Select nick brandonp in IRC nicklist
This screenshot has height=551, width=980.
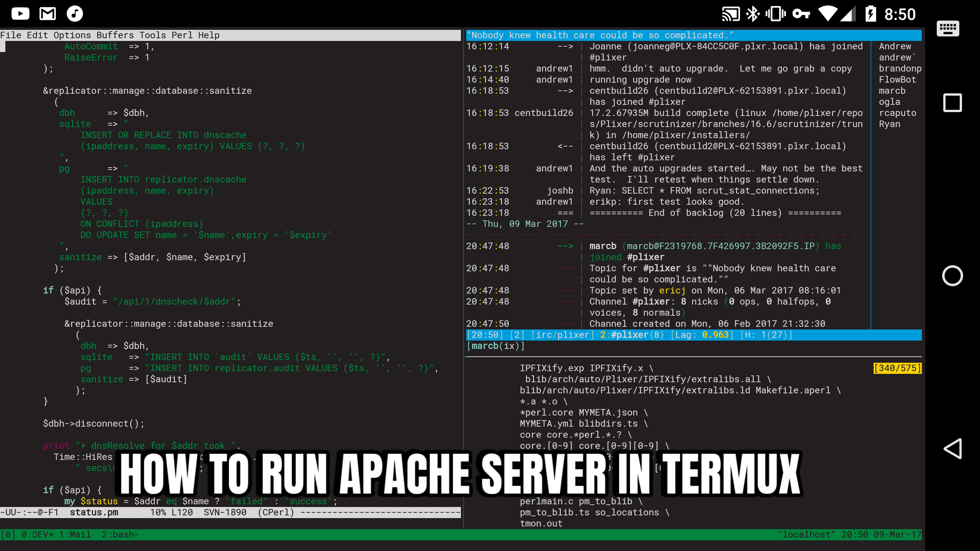[x=900, y=68]
